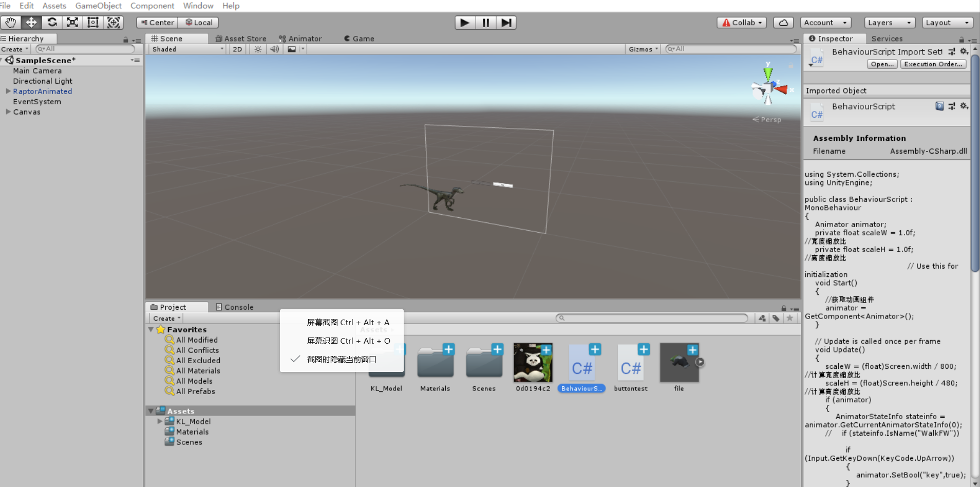This screenshot has height=487, width=980.
Task: Toggle scene view lighting
Action: coord(257,49)
